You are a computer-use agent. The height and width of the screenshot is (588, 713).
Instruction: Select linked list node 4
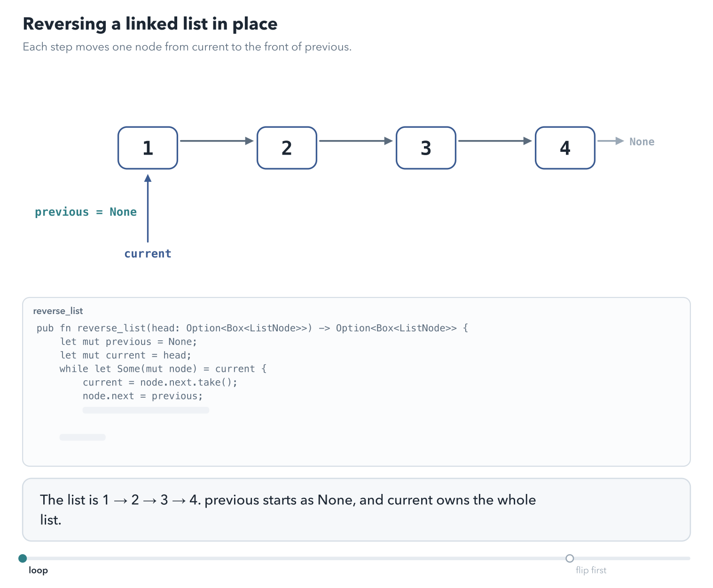[x=565, y=148]
